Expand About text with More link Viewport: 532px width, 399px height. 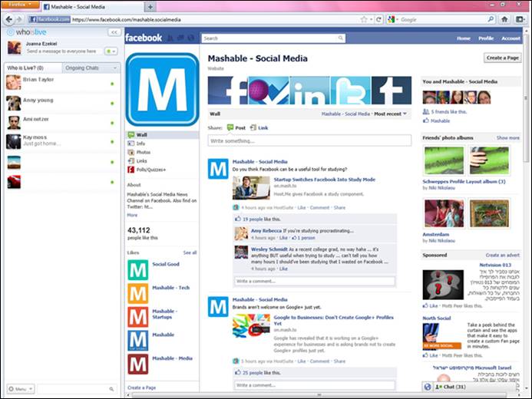point(132,215)
